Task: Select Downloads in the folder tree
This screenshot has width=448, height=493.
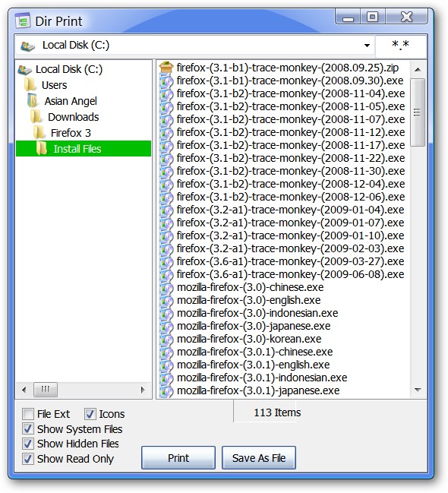Action: (x=73, y=117)
